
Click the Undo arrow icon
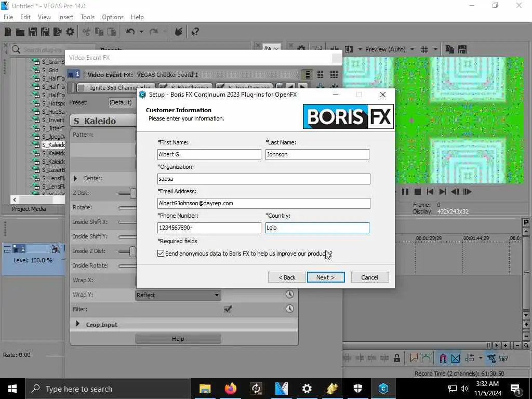coord(130,32)
